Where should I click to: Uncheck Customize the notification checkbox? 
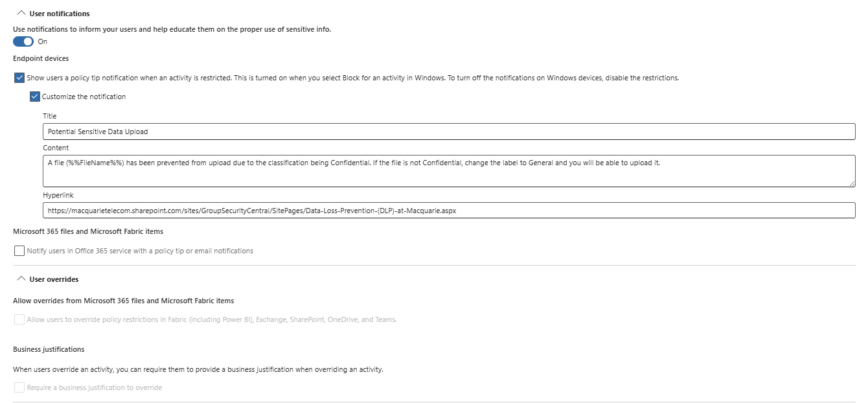[35, 97]
